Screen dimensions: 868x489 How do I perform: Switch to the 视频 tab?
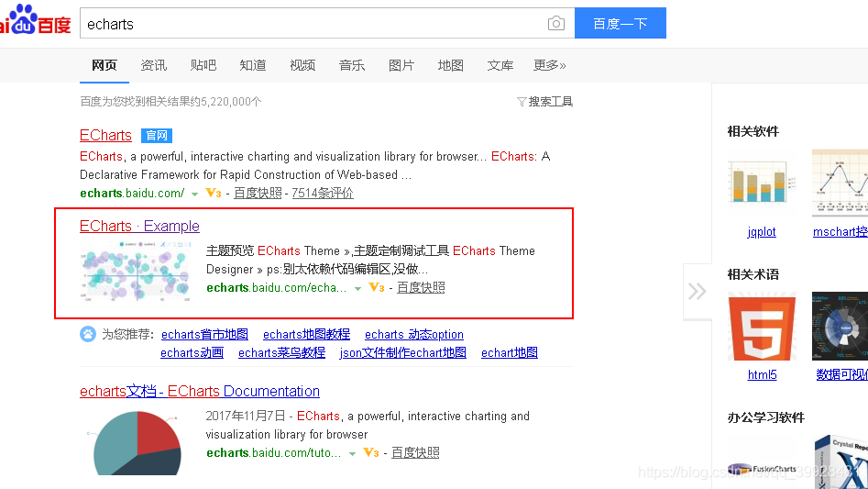[302, 65]
